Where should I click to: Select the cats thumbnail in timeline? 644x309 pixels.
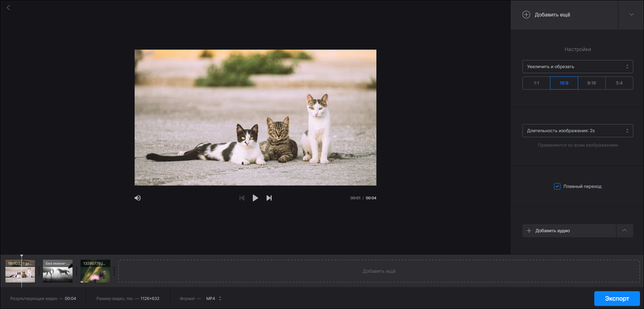click(20, 271)
